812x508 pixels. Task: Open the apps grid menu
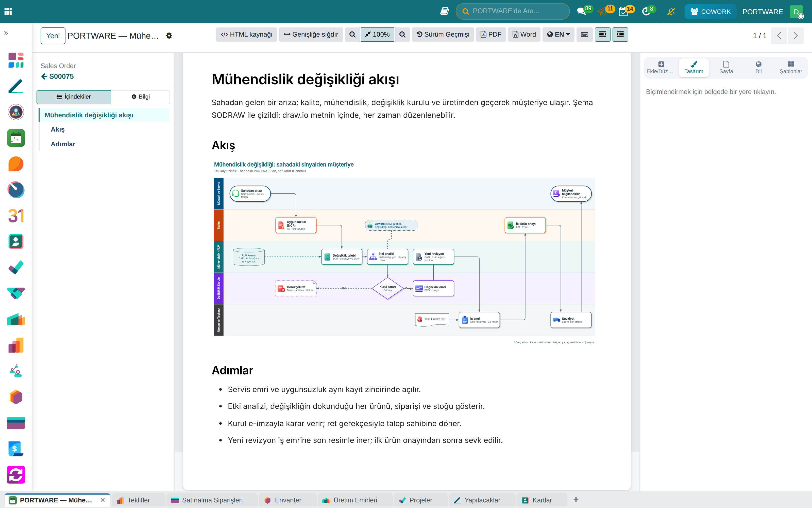tap(8, 11)
